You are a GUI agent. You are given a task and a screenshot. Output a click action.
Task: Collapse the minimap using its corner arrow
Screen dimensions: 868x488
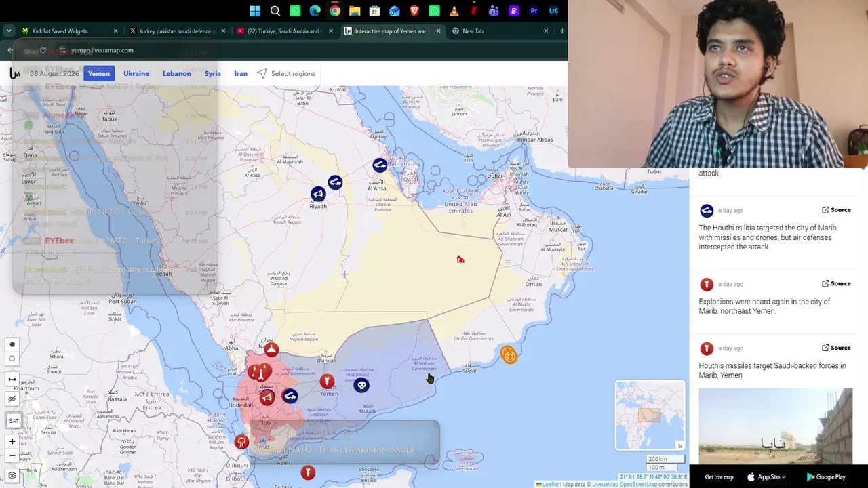[x=679, y=445]
